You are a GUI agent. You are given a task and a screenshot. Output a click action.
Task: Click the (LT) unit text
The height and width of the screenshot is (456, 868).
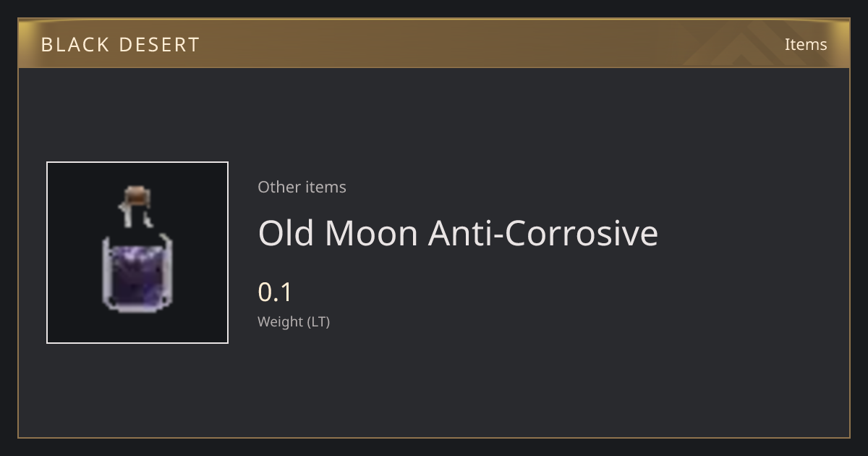pos(319,322)
